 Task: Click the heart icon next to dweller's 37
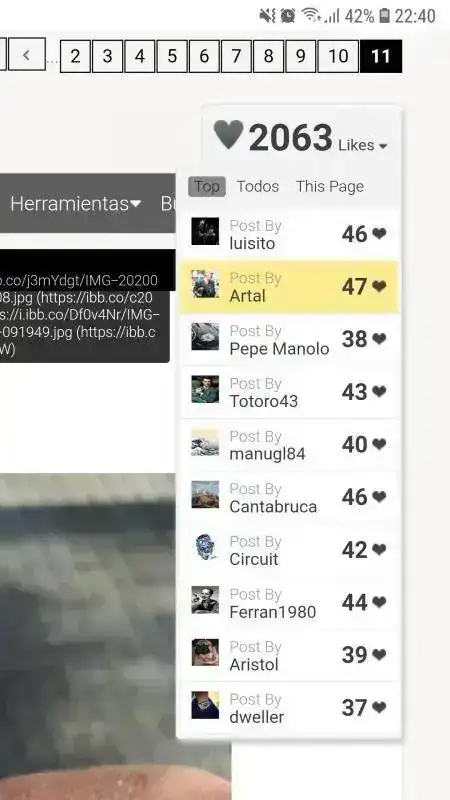(x=379, y=707)
